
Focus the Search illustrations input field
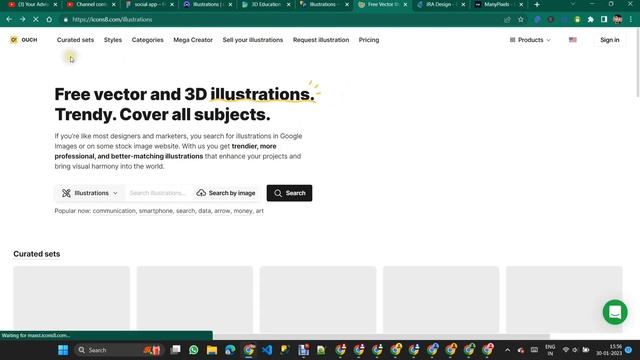[158, 193]
